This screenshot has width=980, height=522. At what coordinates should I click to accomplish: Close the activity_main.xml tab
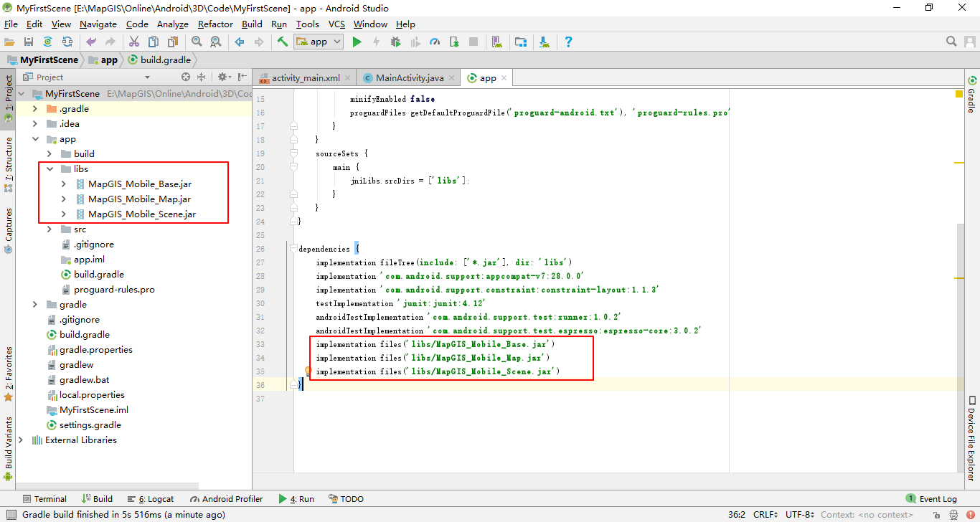(348, 77)
